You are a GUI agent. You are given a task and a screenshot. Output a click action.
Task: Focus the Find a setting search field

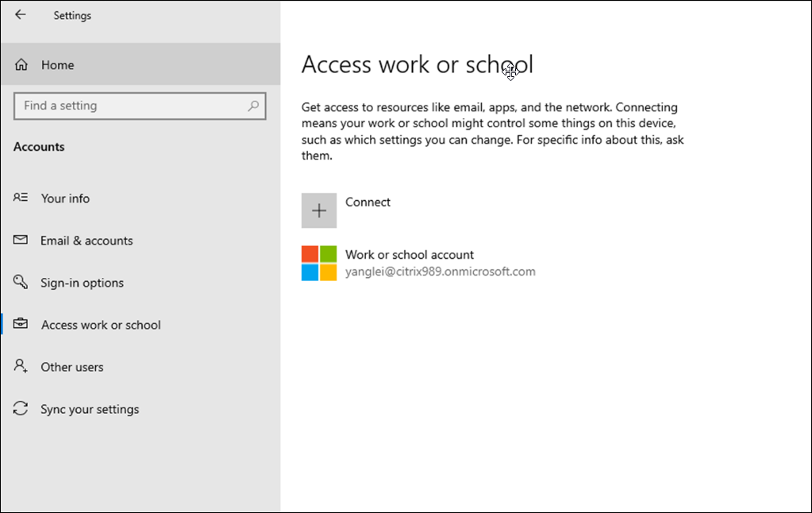(x=131, y=106)
